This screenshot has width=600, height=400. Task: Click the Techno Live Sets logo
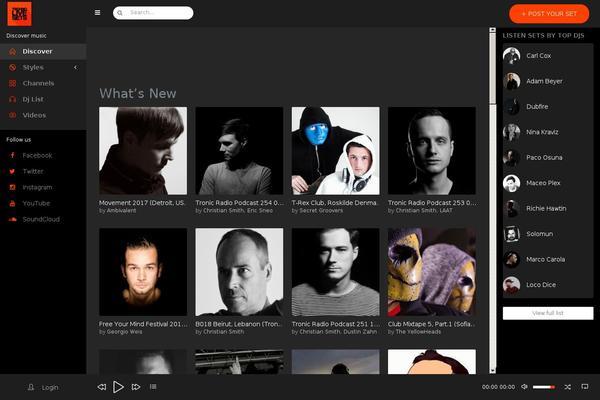(19, 14)
